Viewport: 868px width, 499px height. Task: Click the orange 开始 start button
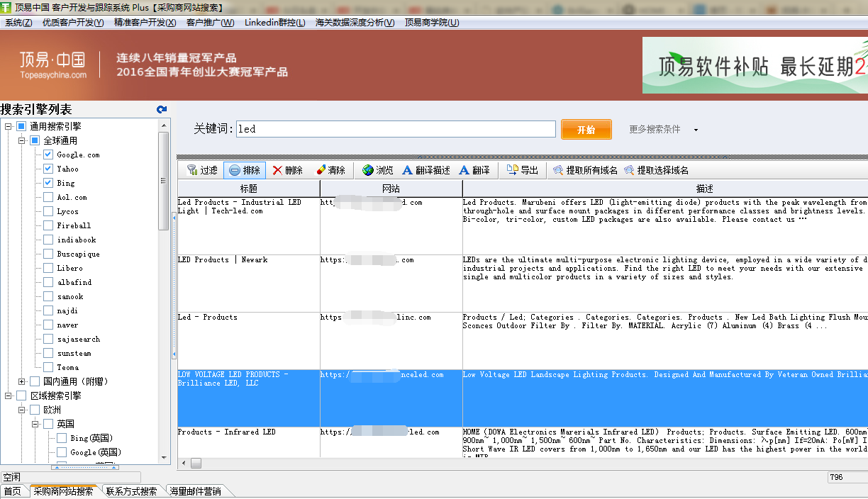coord(586,130)
